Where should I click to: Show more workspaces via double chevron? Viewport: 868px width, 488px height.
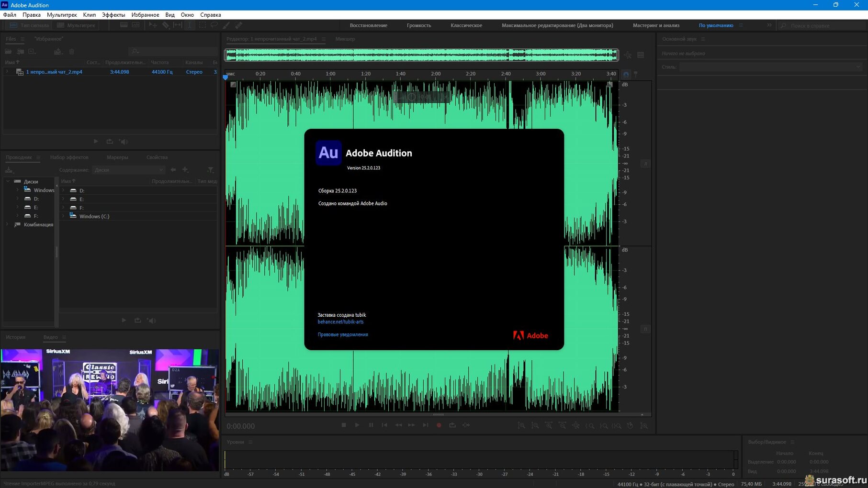(x=769, y=25)
